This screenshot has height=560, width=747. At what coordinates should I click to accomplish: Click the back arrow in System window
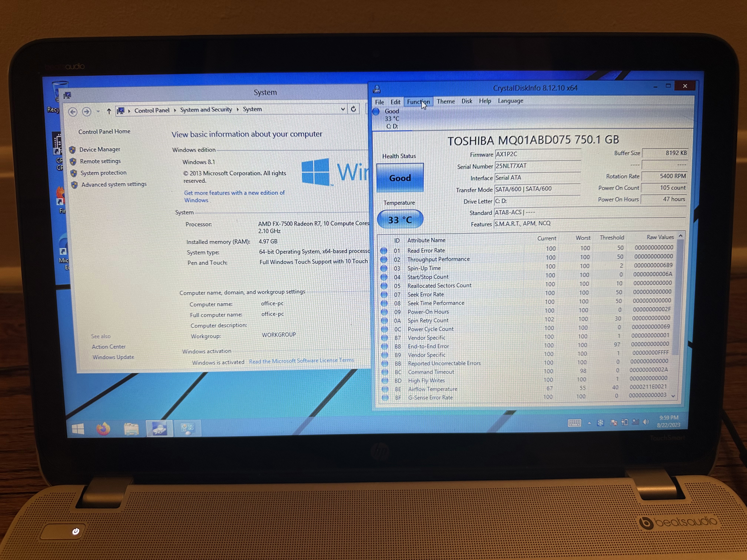coord(73,112)
